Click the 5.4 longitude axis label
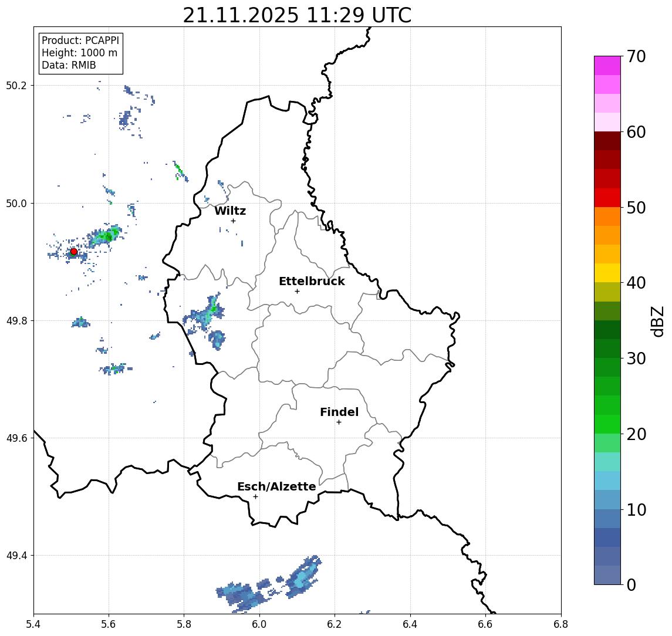Screen dimensions: 672x636 coord(33,624)
